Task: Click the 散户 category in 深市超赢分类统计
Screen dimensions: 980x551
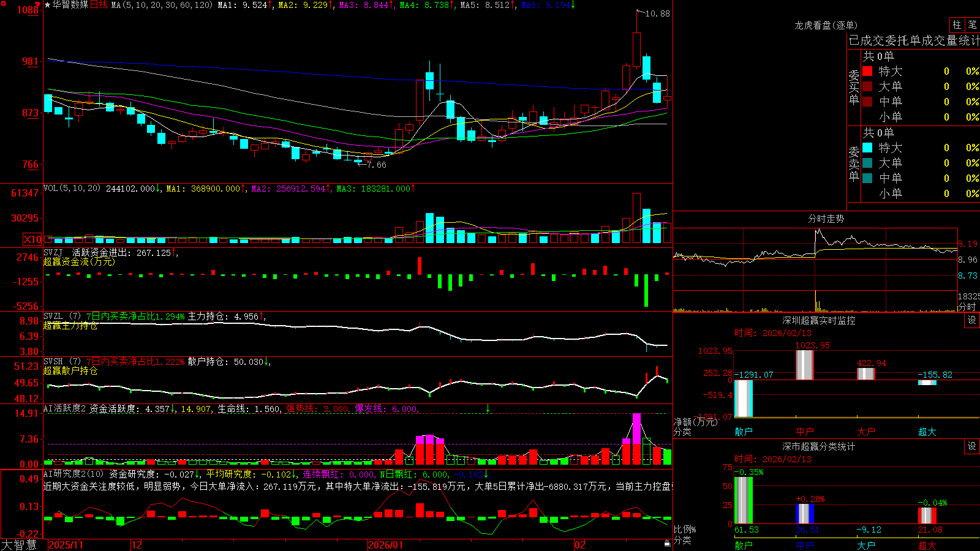Action: (x=744, y=545)
